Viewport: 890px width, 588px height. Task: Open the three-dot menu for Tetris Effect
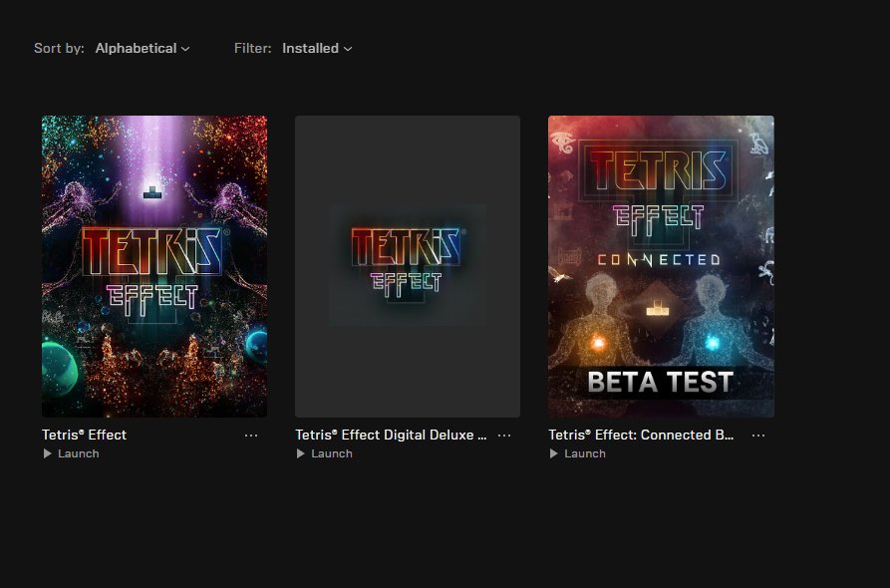point(251,436)
